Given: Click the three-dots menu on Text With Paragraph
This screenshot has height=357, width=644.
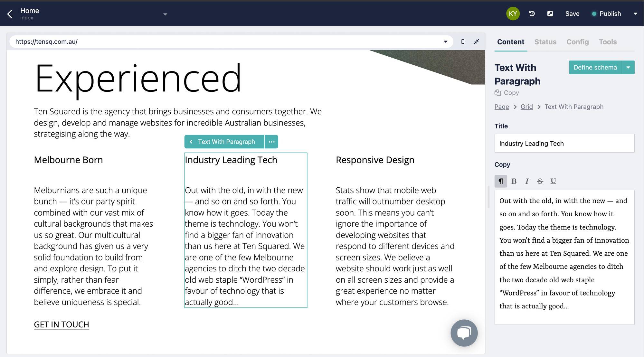Looking at the screenshot, I should click(271, 142).
